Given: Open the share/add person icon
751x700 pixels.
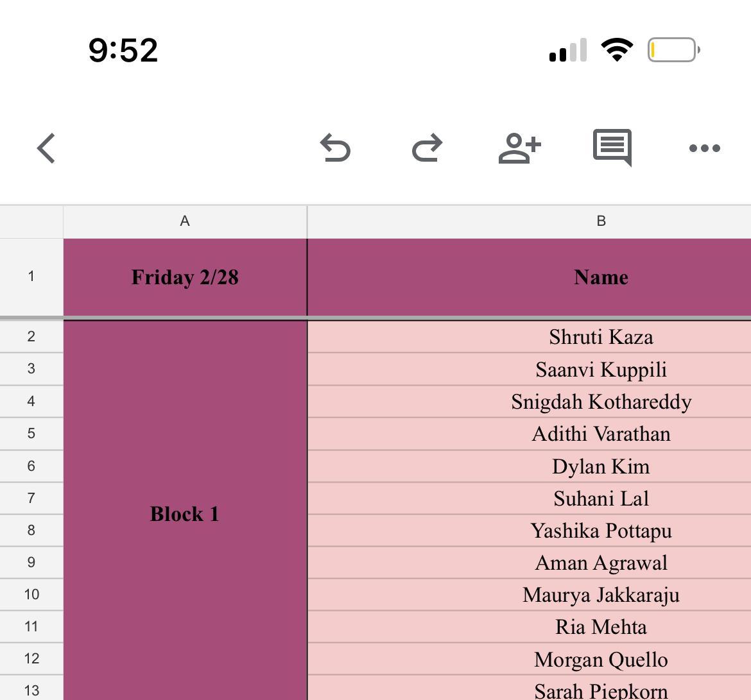Looking at the screenshot, I should (519, 148).
